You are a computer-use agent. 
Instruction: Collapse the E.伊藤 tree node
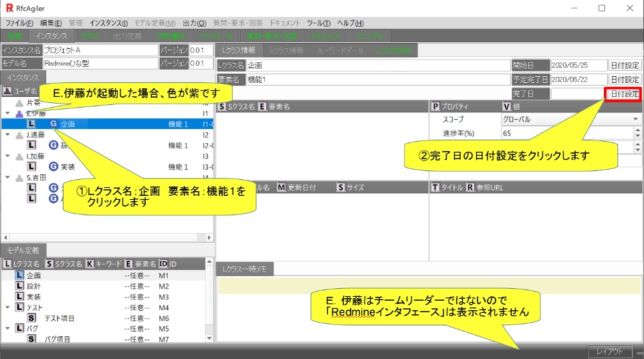pyautogui.click(x=7, y=113)
